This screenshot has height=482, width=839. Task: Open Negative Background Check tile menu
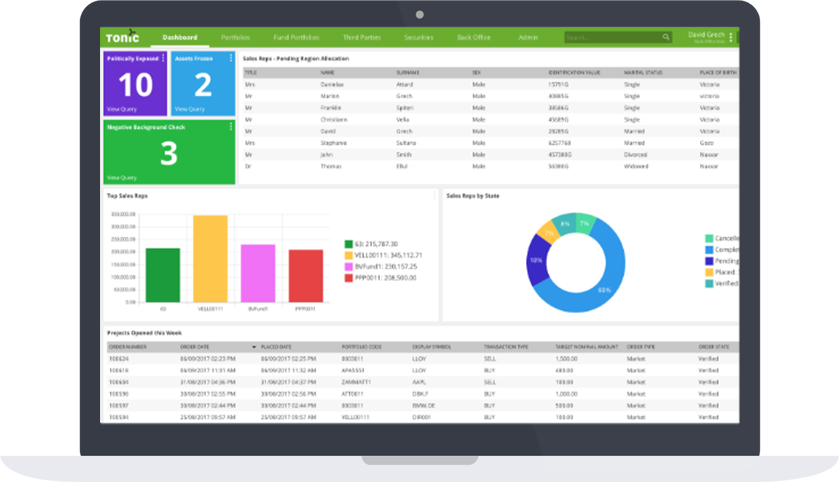(231, 127)
